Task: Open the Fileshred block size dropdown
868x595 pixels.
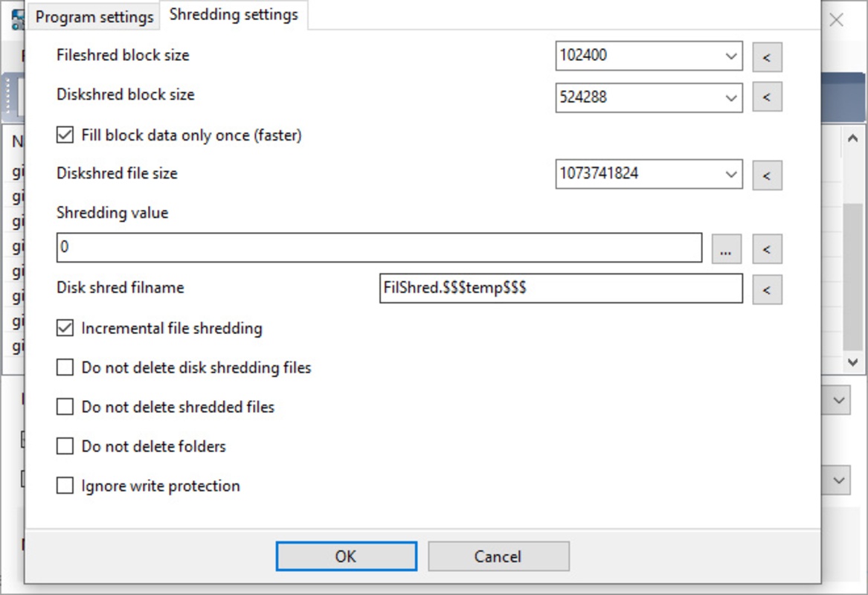Action: tap(730, 56)
